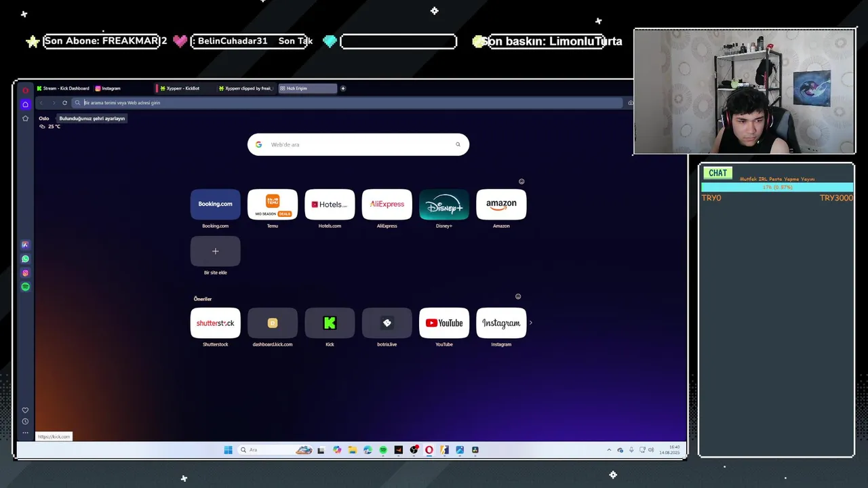Open the three-dot sidebar setup menu
Viewport: 868px width, 488px height.
click(25, 432)
